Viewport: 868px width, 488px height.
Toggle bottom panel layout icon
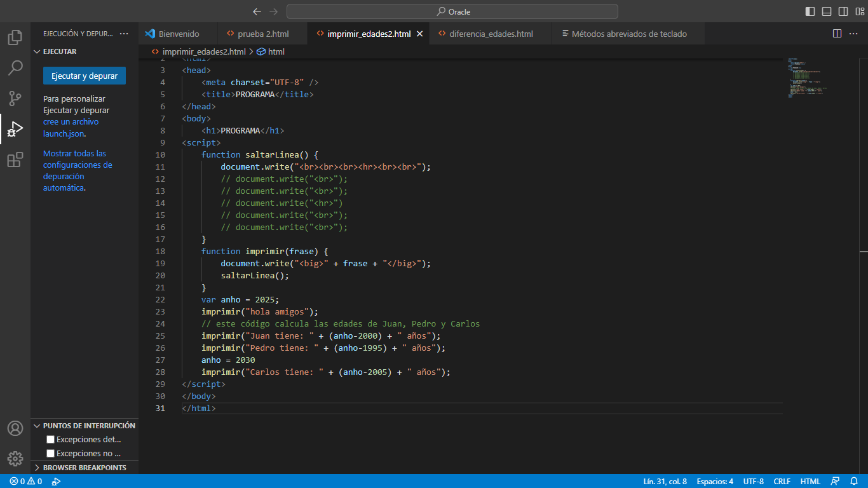click(x=827, y=11)
